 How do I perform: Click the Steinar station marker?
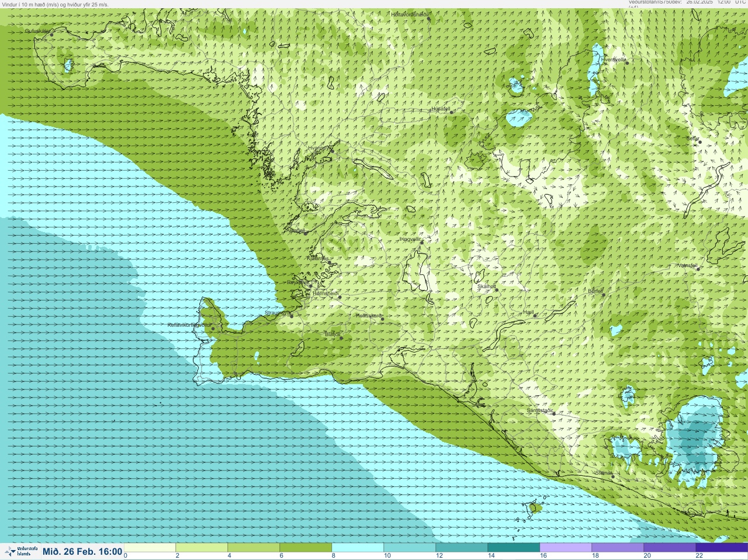click(613, 476)
